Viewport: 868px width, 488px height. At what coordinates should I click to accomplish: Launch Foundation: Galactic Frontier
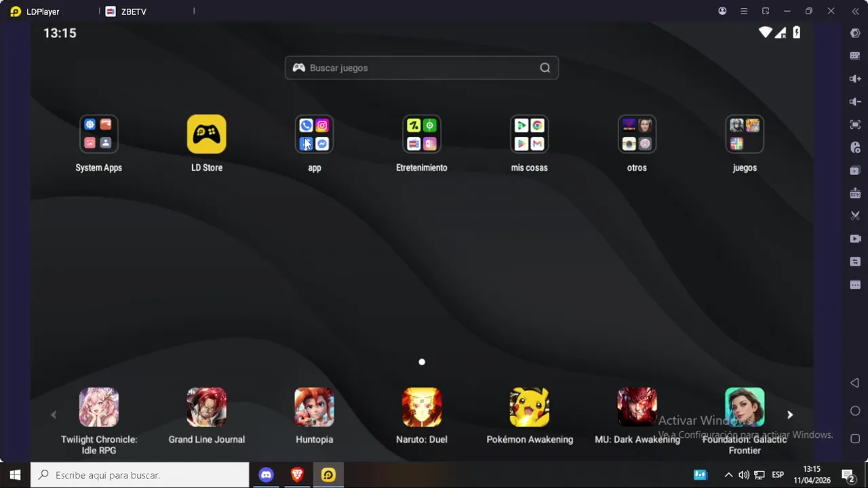(745, 407)
